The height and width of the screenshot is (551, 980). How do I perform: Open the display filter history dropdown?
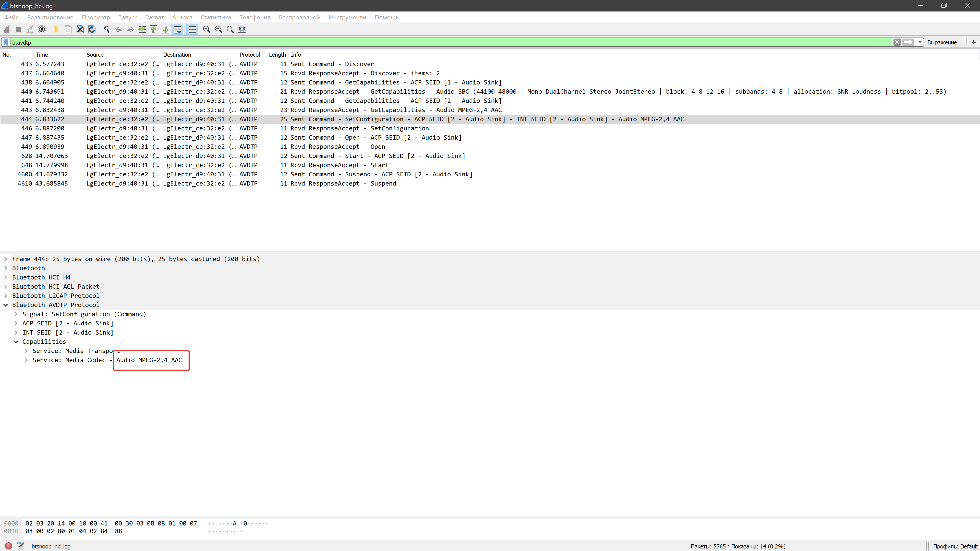[x=920, y=42]
